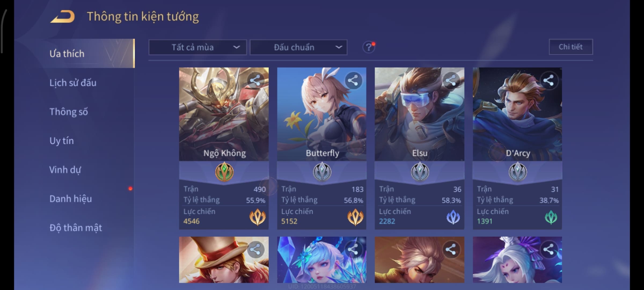Share the top-hat hero card
644x290 pixels.
pyautogui.click(x=255, y=249)
